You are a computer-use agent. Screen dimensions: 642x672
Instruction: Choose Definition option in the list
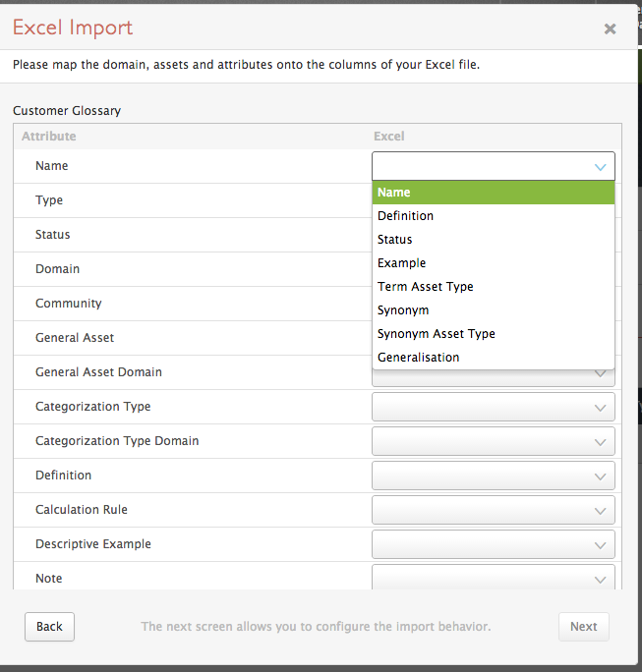pyautogui.click(x=494, y=216)
